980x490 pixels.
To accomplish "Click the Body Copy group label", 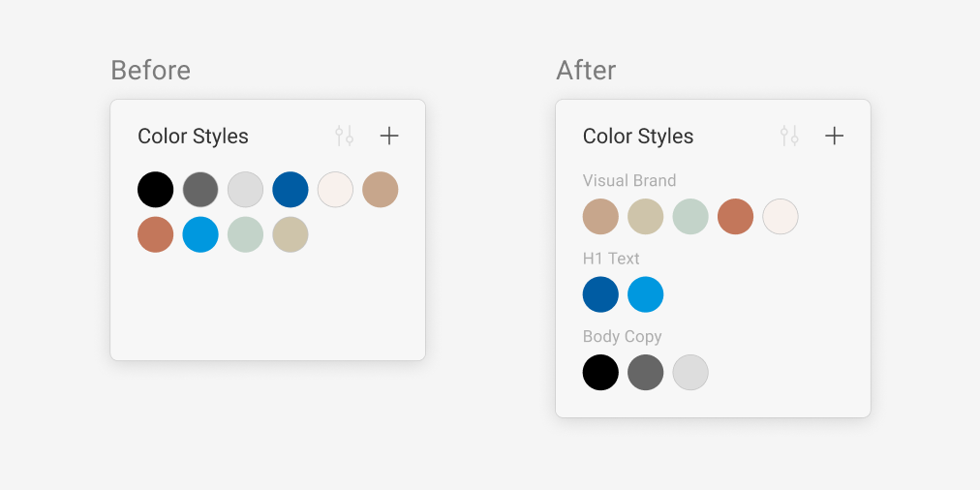I will click(622, 337).
